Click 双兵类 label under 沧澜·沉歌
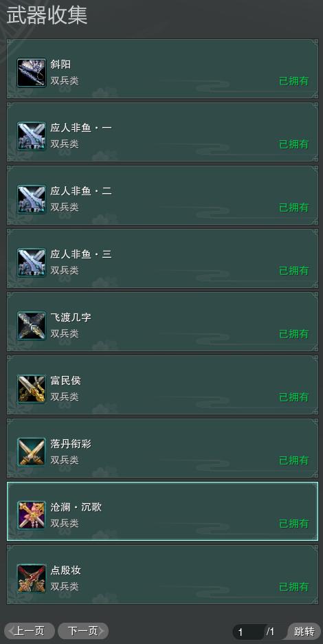 coord(65,523)
